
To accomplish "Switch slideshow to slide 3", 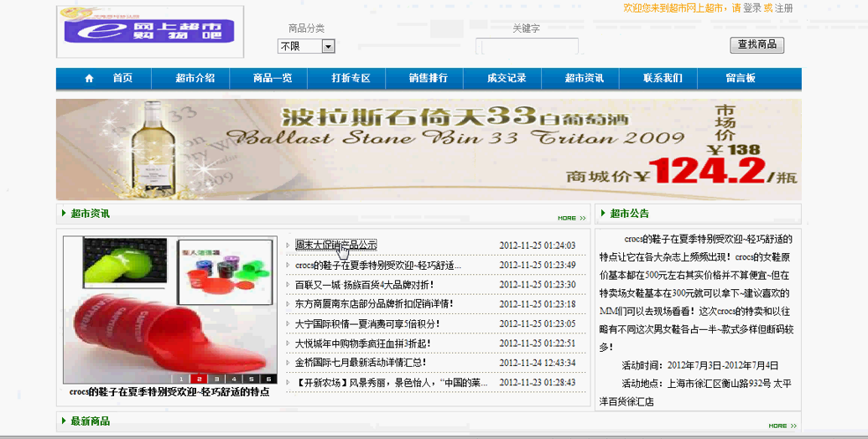I will 216,380.
